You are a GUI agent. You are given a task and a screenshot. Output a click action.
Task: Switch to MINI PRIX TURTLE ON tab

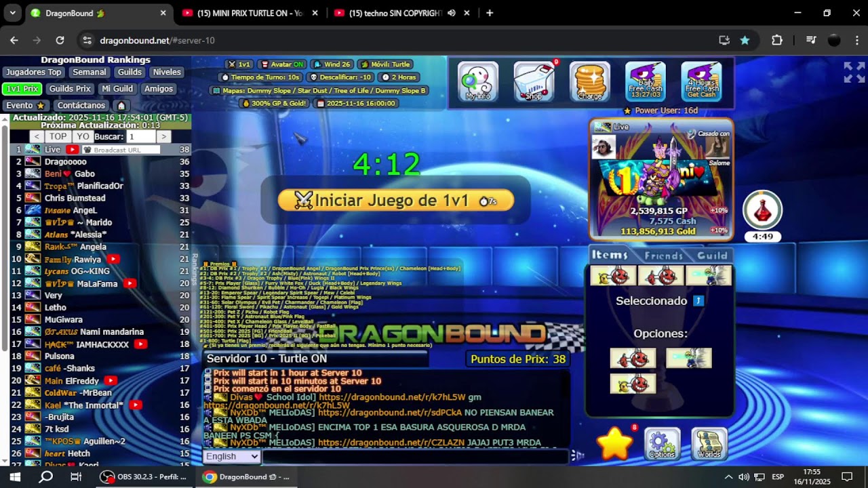250,13
